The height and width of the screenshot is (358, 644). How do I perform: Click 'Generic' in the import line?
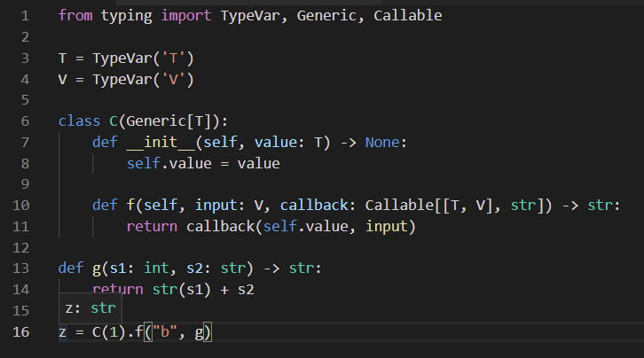click(327, 16)
